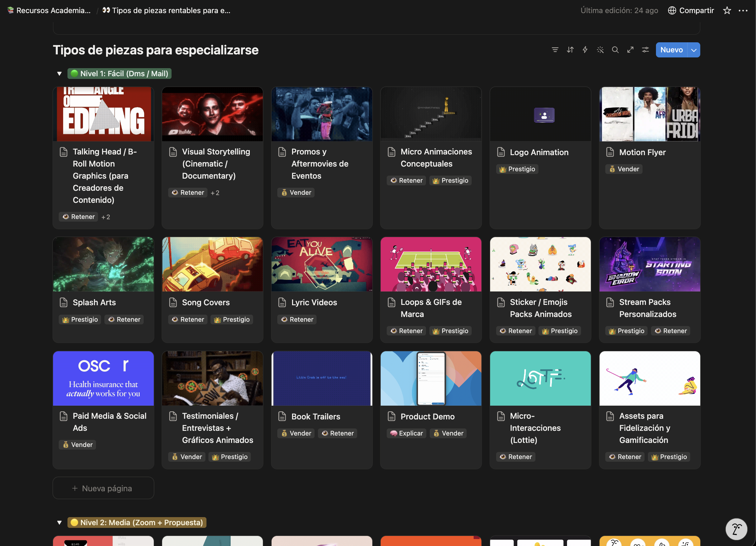Open the Promos y Aftermovies de Eventos card

pyautogui.click(x=322, y=158)
